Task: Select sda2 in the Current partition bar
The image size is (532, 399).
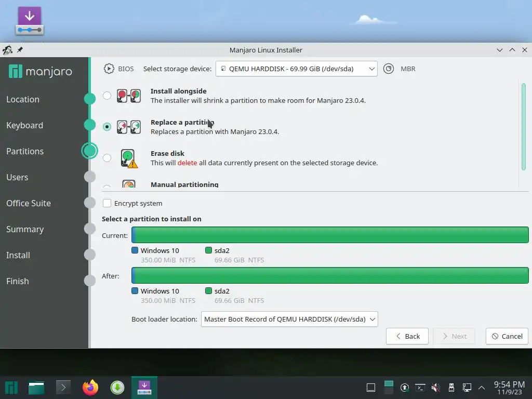Action: [x=332, y=235]
